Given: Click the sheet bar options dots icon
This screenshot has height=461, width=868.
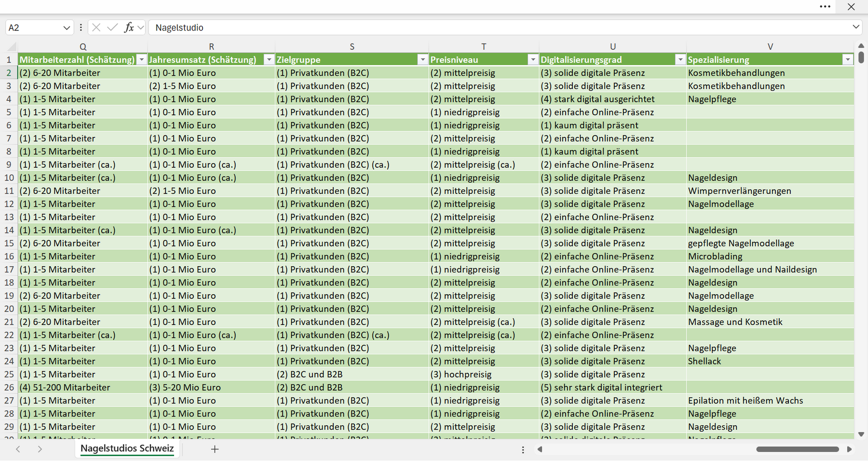Looking at the screenshot, I should tap(523, 449).
